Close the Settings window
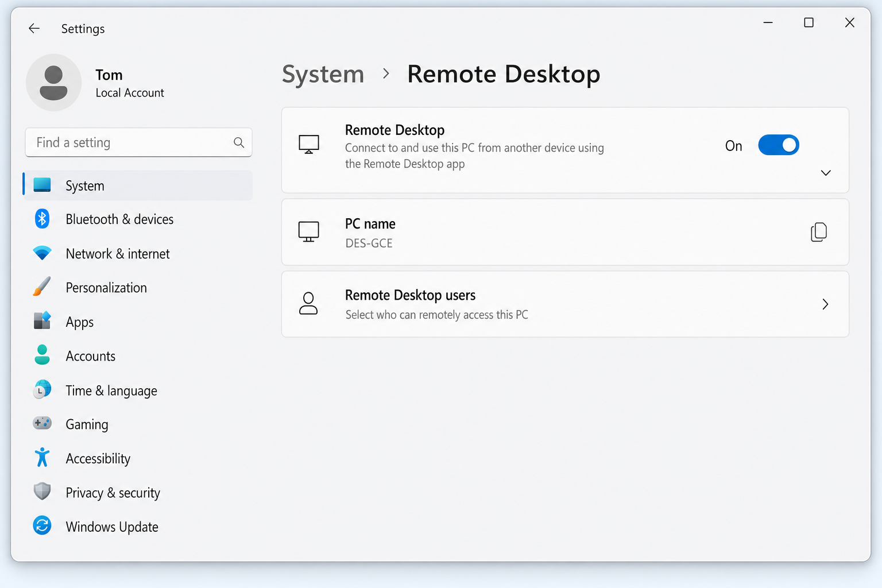This screenshot has height=588, width=882. (850, 22)
